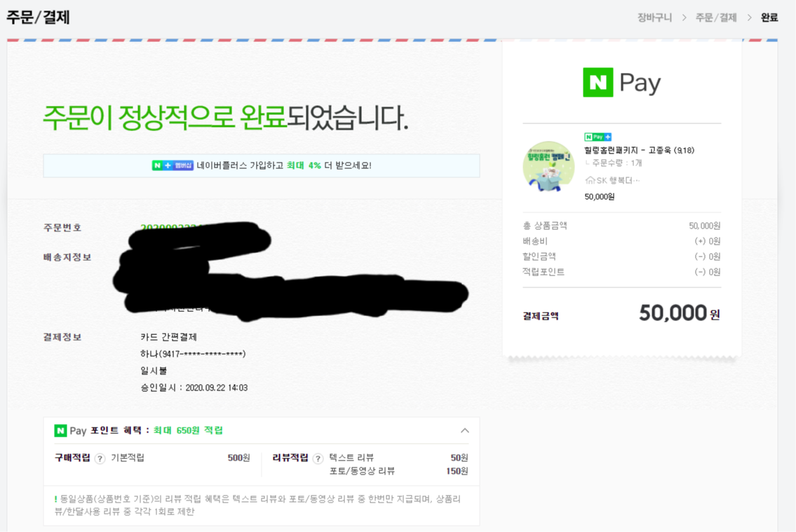This screenshot has height=532, width=796.
Task: Click the 텍스트 리뷰 50원 row
Action: pyautogui.click(x=398, y=458)
